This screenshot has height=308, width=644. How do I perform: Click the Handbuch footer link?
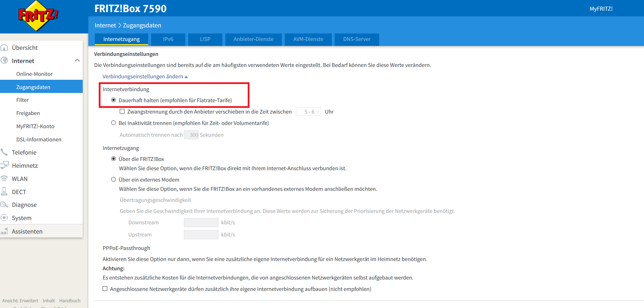point(70,301)
